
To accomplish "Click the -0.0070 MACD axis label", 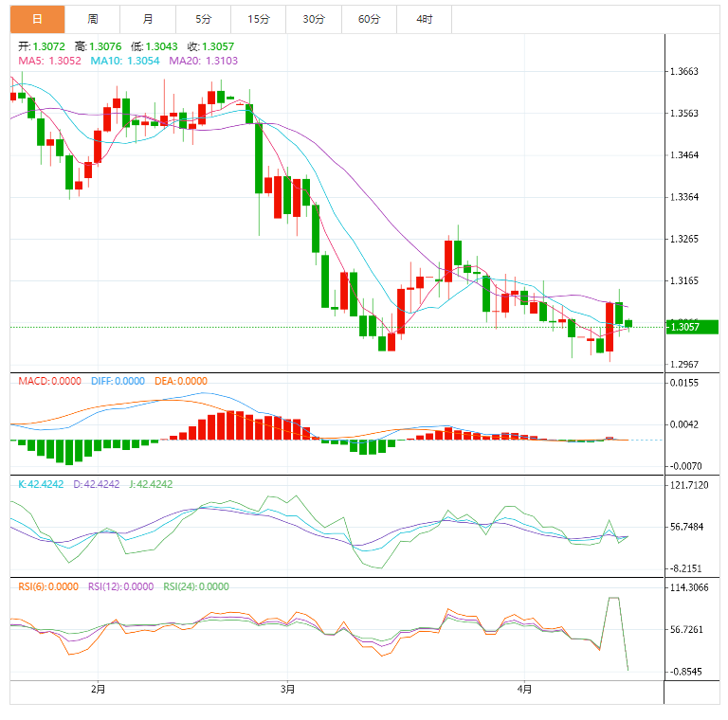I will pos(684,466).
